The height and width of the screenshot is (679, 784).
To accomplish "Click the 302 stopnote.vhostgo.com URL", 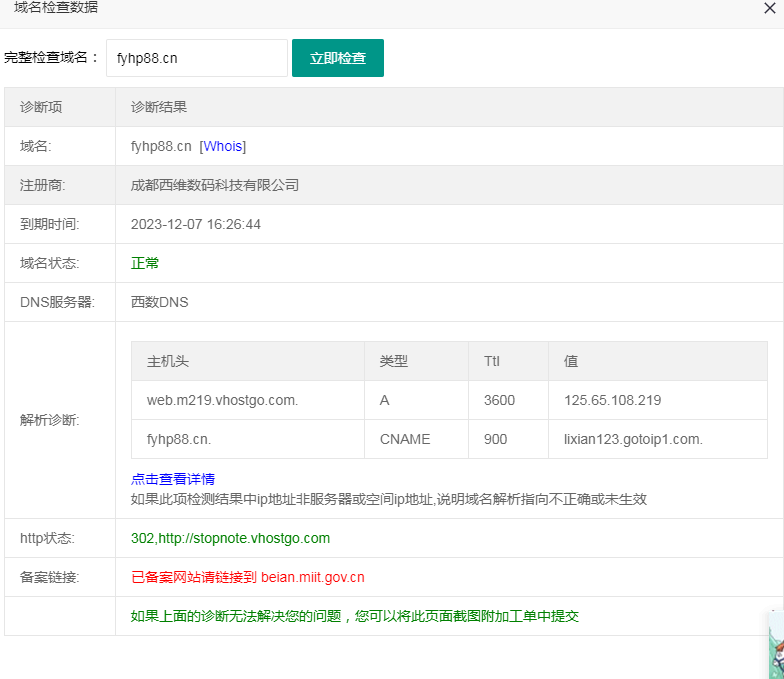I will tap(230, 538).
